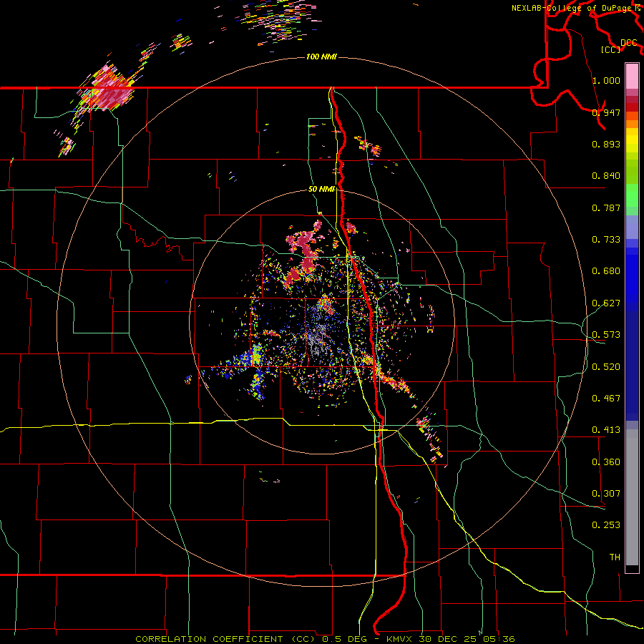This screenshot has height=644, width=644.
Task: Select the 0.947 legend value
Action: point(606,112)
